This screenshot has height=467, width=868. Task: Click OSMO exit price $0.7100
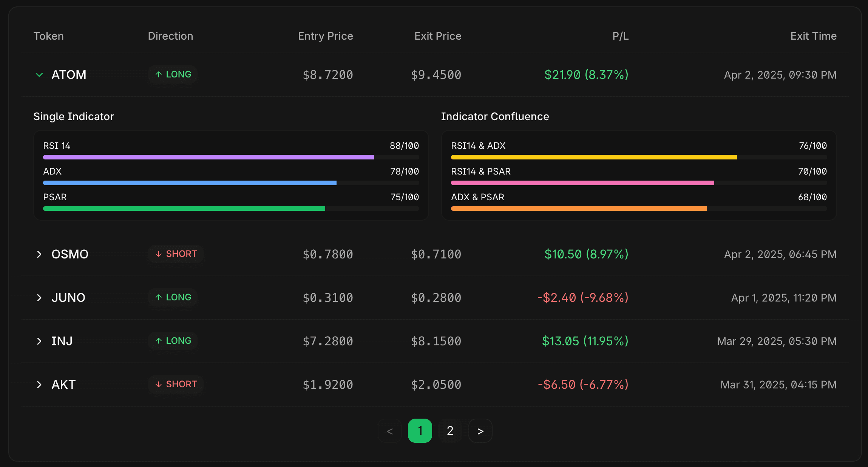[x=436, y=254]
